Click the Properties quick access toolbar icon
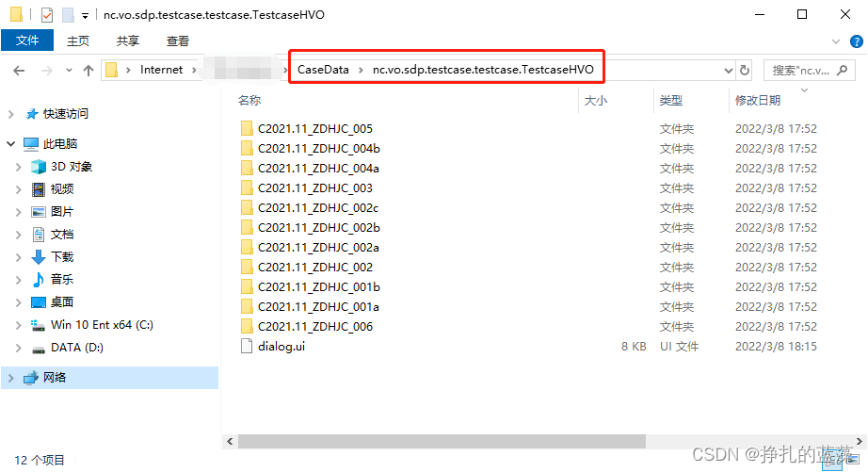868x472 pixels. pos(47,15)
